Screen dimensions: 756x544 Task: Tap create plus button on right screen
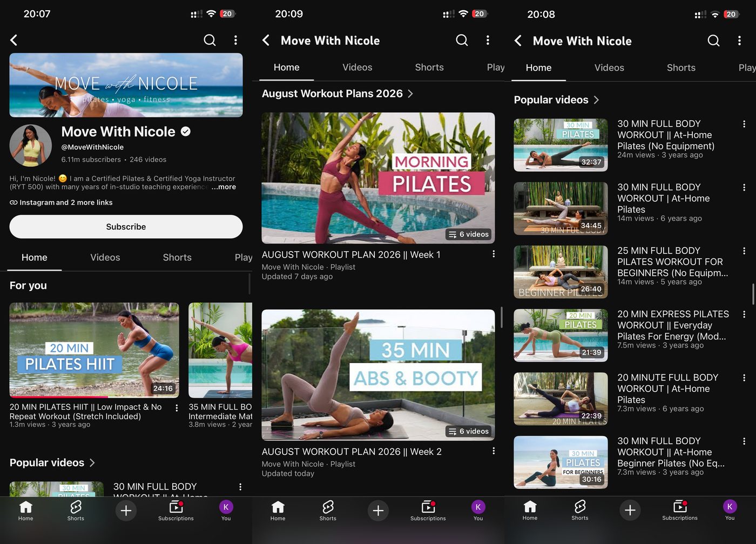point(630,510)
